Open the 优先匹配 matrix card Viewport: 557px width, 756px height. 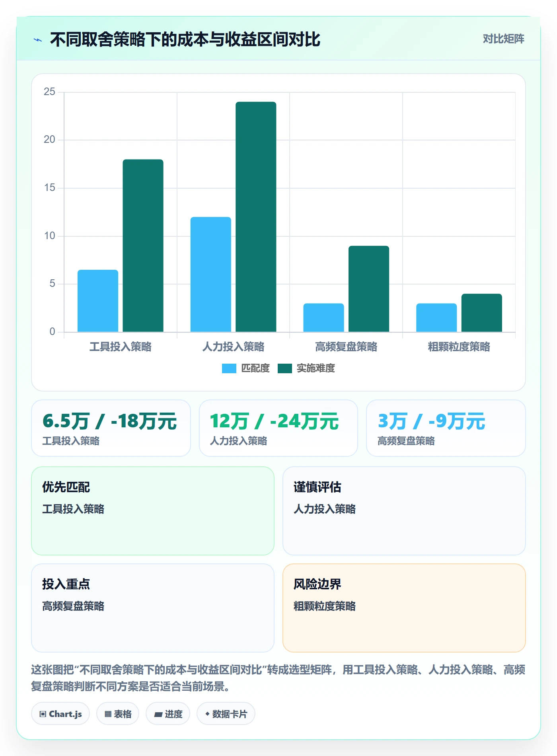pos(153,511)
